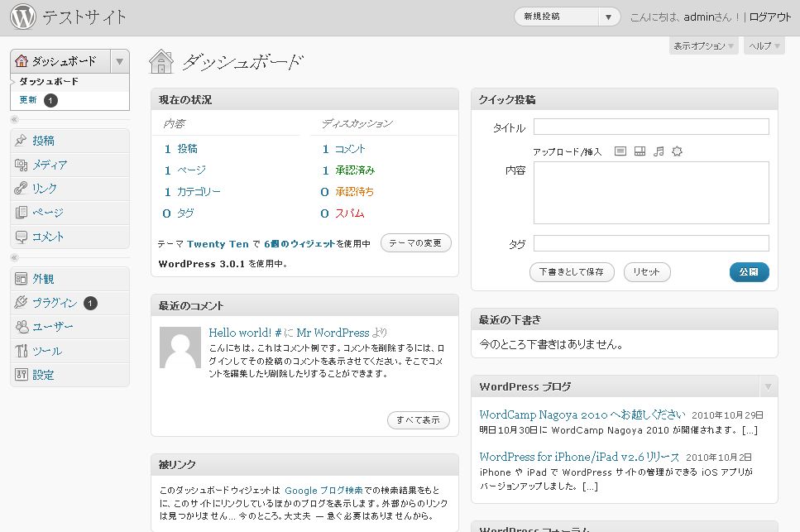Open the 新規投稿 dropdown arrow

click(608, 17)
